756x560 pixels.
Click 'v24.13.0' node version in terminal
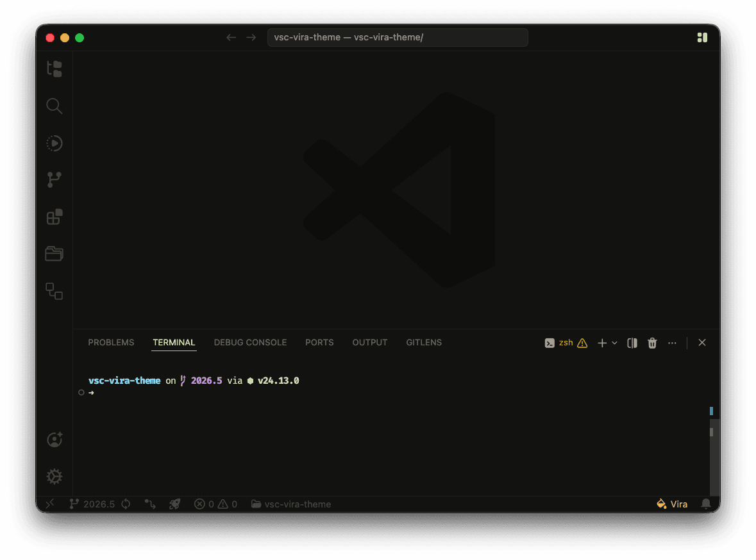(x=278, y=381)
